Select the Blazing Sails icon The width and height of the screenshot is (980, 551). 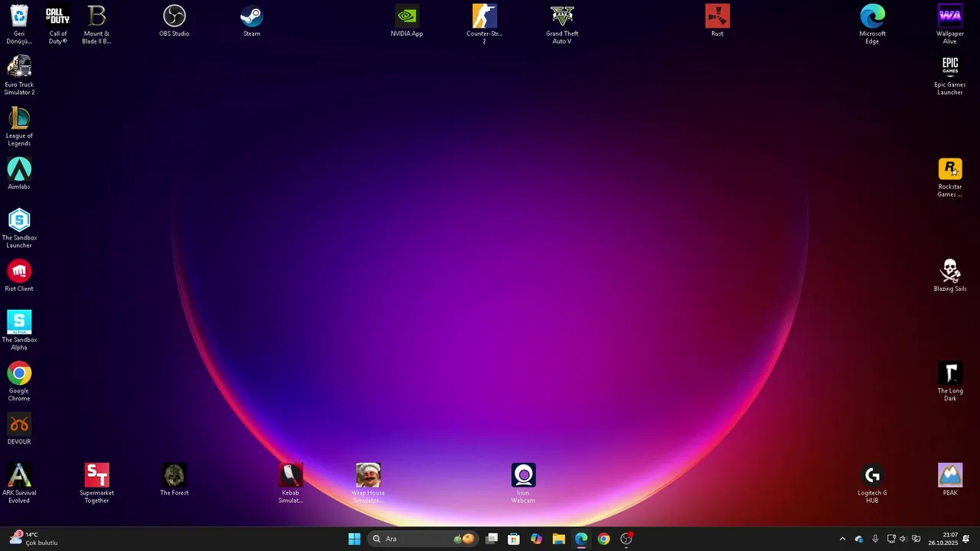point(950,275)
